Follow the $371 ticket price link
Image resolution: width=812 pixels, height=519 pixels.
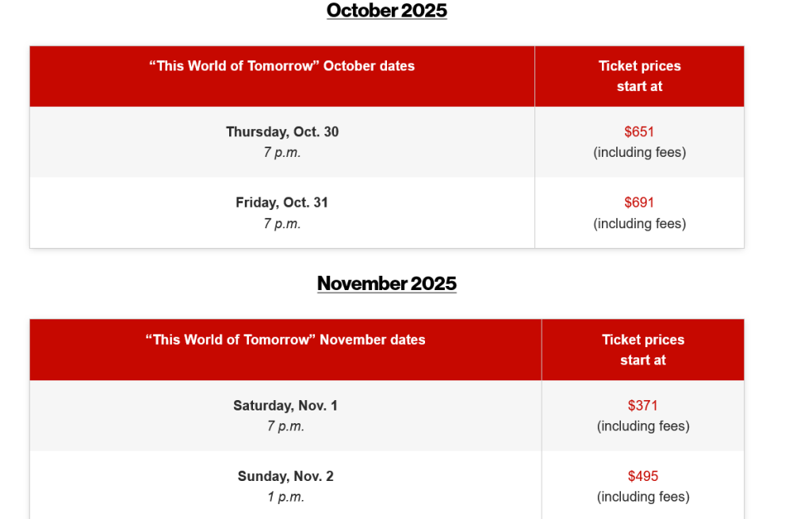click(x=643, y=406)
